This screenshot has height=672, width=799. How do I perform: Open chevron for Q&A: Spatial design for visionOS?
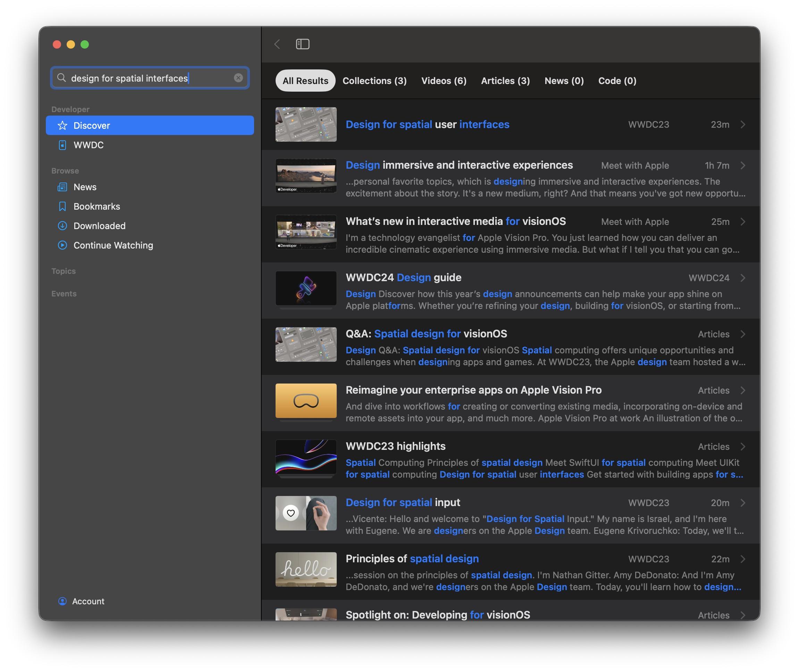tap(743, 334)
